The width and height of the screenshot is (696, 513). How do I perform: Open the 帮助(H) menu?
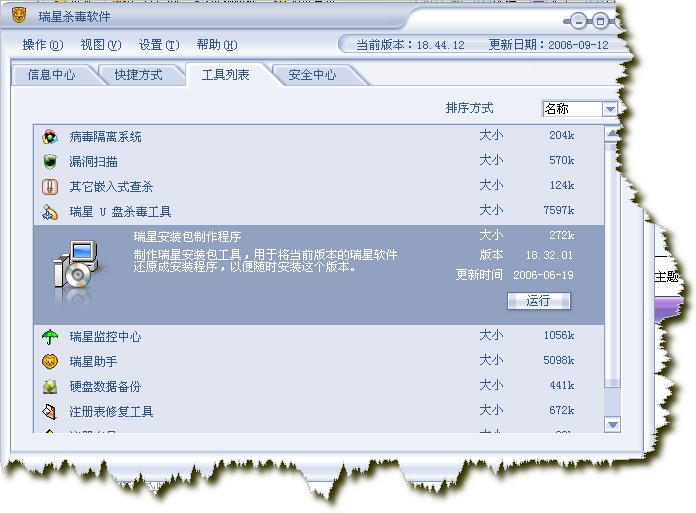click(217, 45)
